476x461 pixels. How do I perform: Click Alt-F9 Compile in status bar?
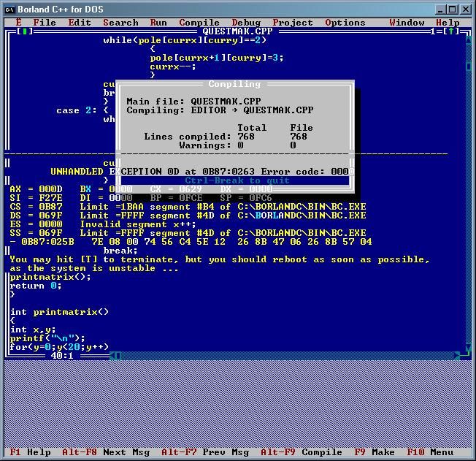[x=302, y=452]
